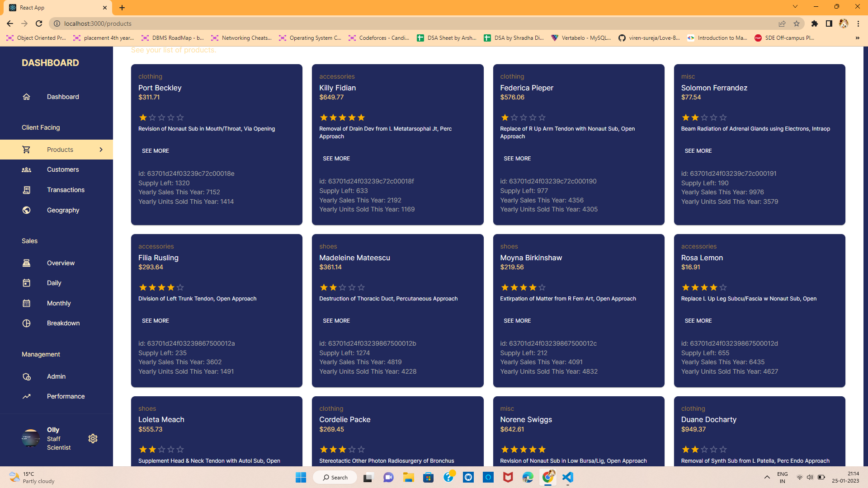Collapse the Products submenu chevron
868x488 pixels.
pos(101,149)
